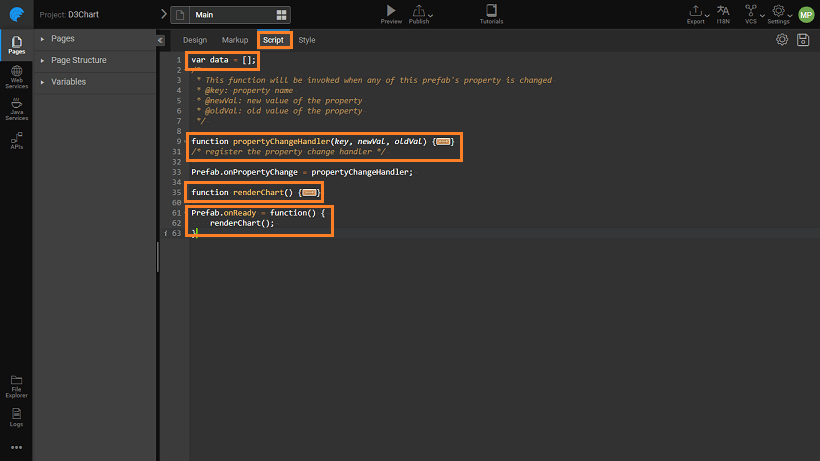
Task: Switch to the Markup tab
Action: pyautogui.click(x=235, y=40)
